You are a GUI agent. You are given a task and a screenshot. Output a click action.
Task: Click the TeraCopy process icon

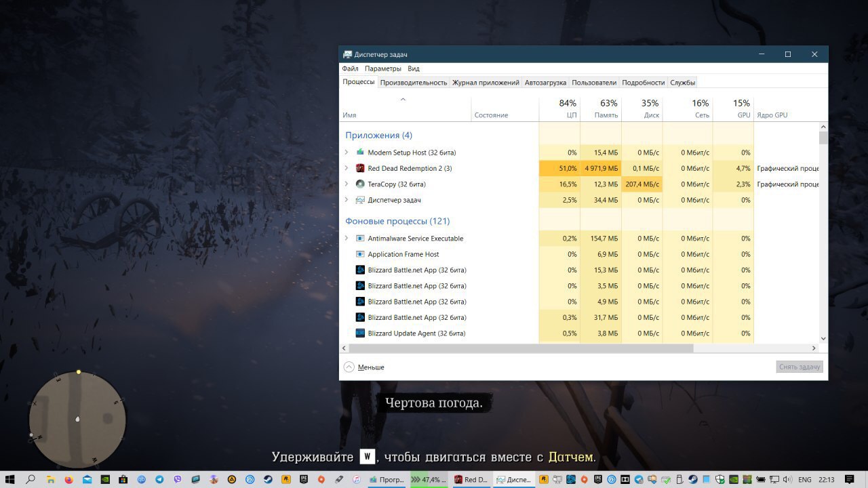coord(360,184)
